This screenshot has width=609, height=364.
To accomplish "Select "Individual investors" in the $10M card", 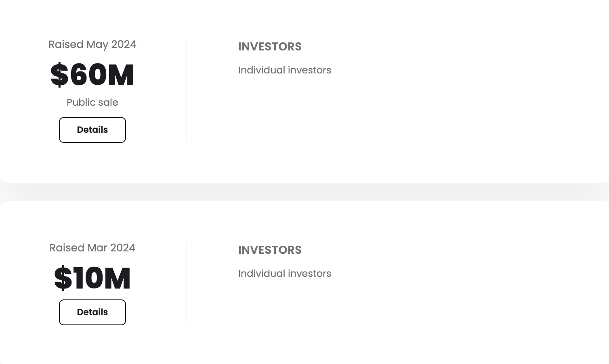I will 284,274.
